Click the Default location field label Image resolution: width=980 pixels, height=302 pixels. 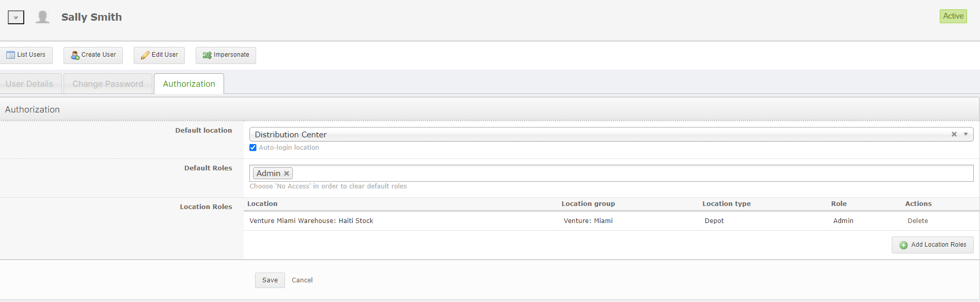click(203, 131)
